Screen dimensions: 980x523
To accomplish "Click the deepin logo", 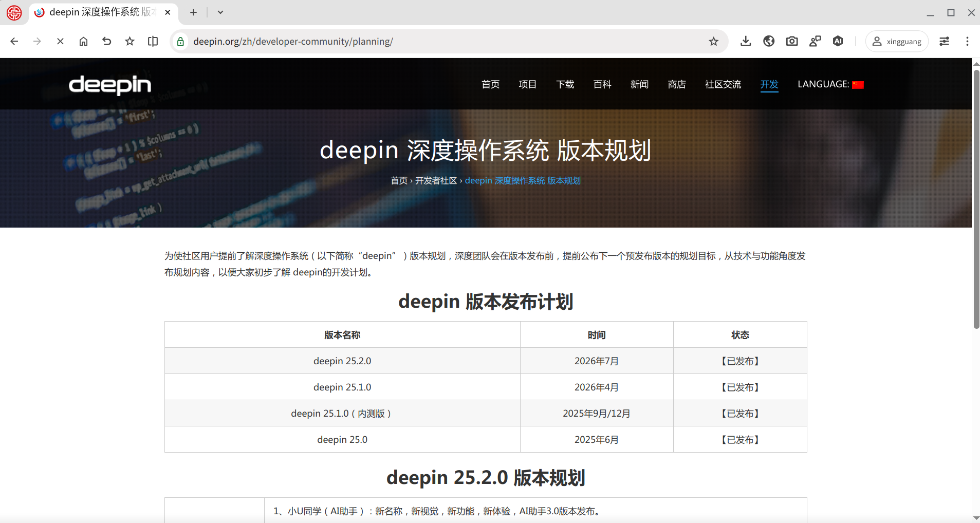I will click(x=110, y=85).
